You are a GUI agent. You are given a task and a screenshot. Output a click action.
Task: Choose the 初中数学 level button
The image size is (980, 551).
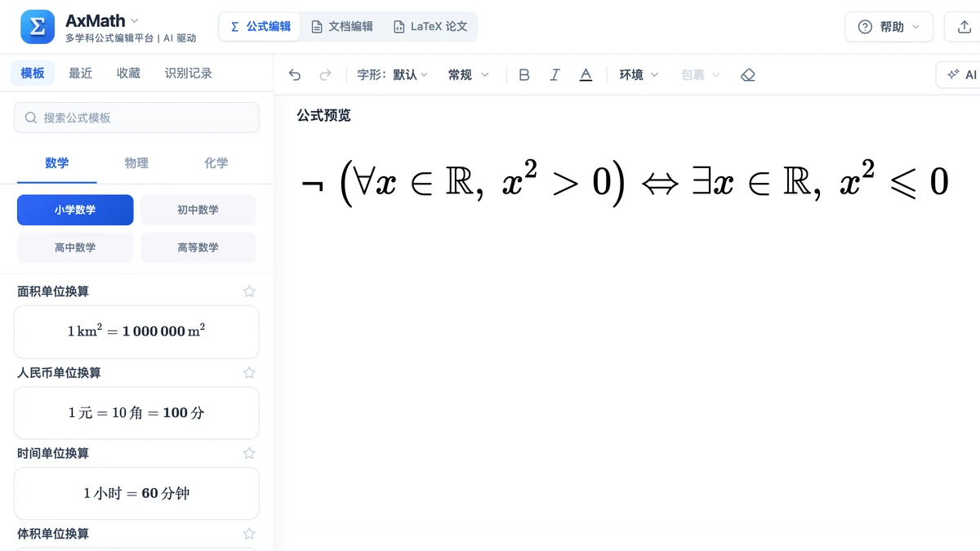tap(198, 210)
